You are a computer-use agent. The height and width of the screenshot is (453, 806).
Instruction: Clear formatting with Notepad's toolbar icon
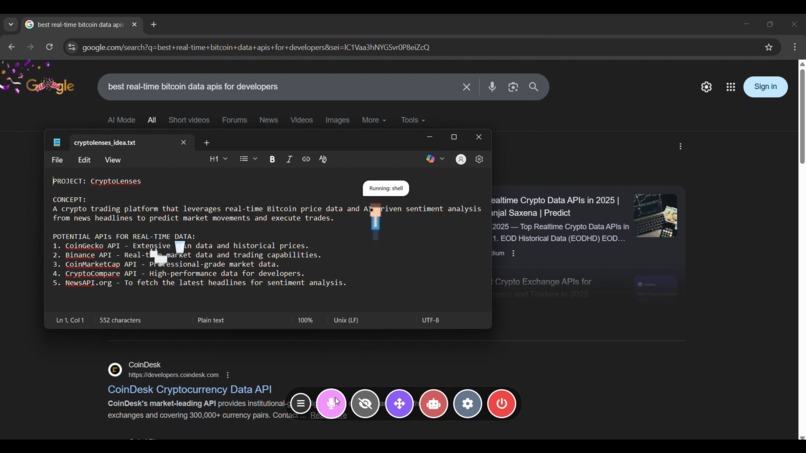[323, 159]
